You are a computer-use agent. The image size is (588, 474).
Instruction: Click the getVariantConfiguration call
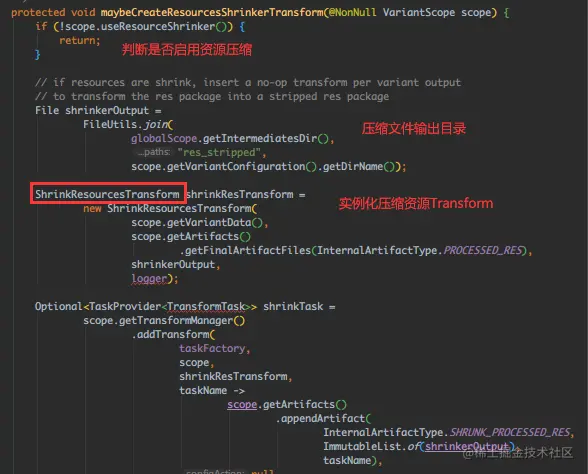click(236, 166)
